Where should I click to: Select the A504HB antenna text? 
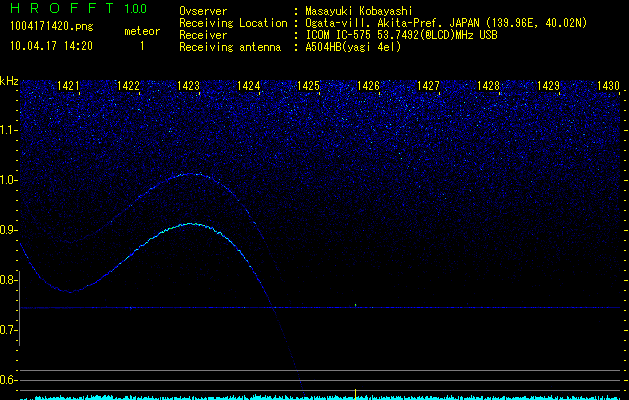click(352, 47)
